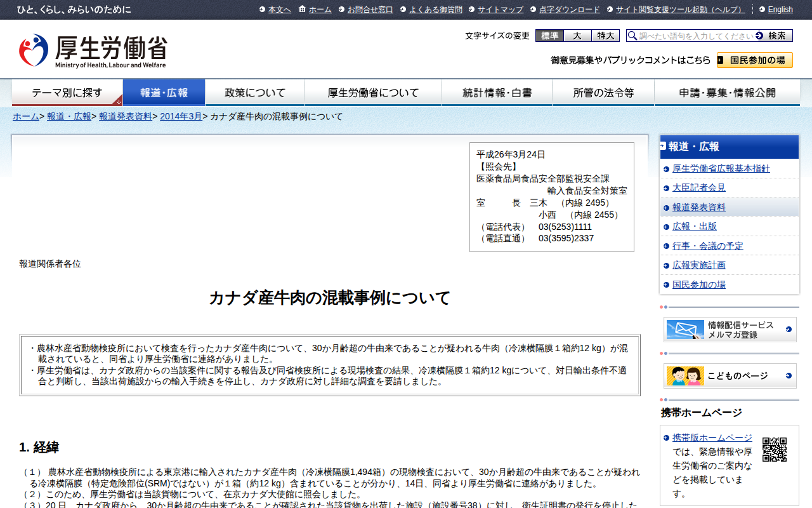Jump to 本文へ link in top bar
This screenshot has height=508, width=812.
(280, 10)
